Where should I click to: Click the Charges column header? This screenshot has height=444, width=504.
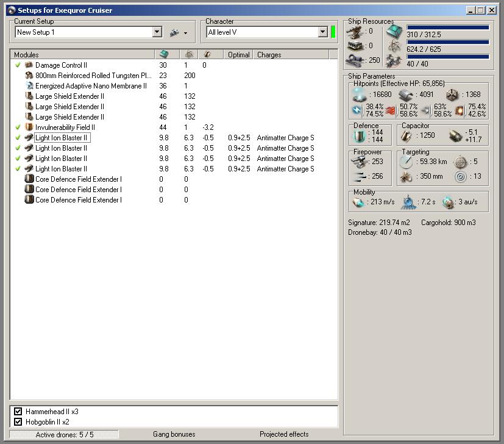pos(269,55)
